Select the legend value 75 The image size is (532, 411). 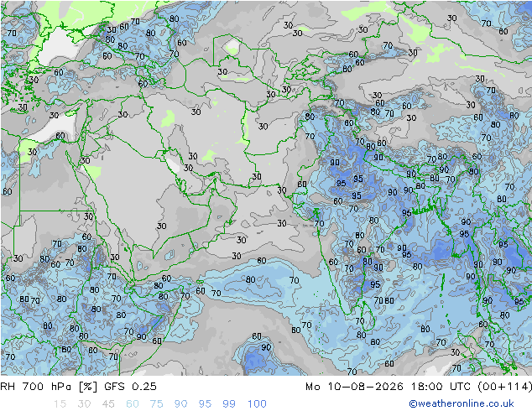(x=156, y=403)
